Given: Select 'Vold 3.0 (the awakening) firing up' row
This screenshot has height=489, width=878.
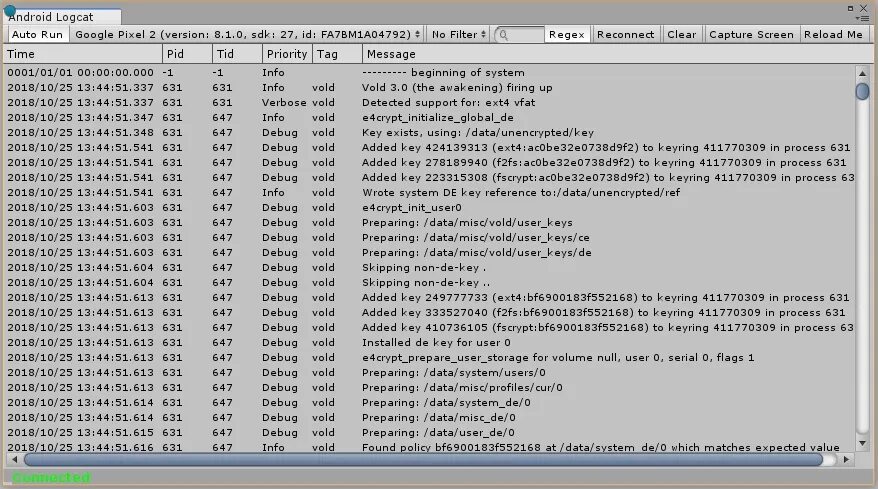Looking at the screenshot, I should click(x=430, y=88).
